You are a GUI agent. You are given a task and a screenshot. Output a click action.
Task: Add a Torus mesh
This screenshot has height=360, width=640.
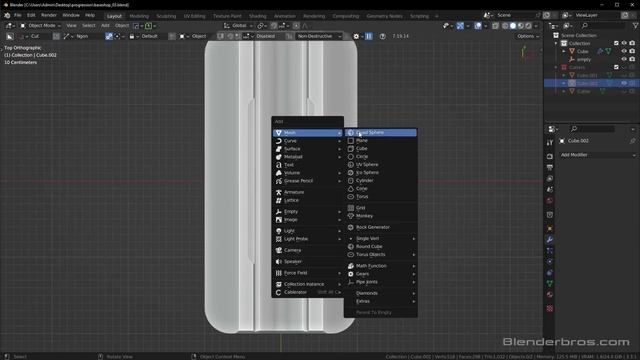(381, 196)
